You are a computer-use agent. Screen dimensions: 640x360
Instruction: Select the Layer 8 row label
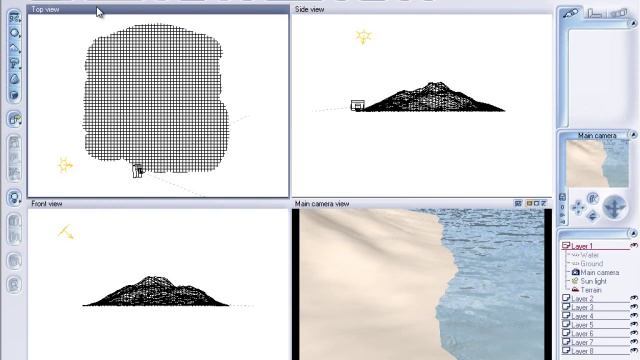[x=582, y=351]
